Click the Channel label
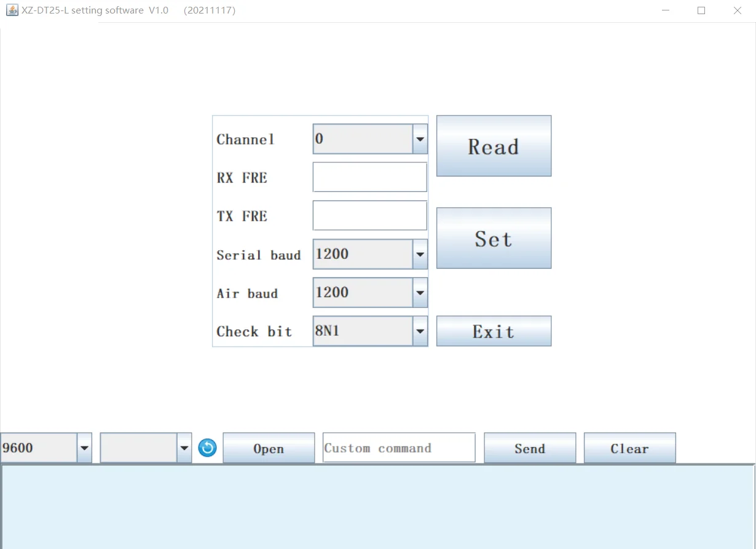This screenshot has width=756, height=549. click(x=245, y=140)
